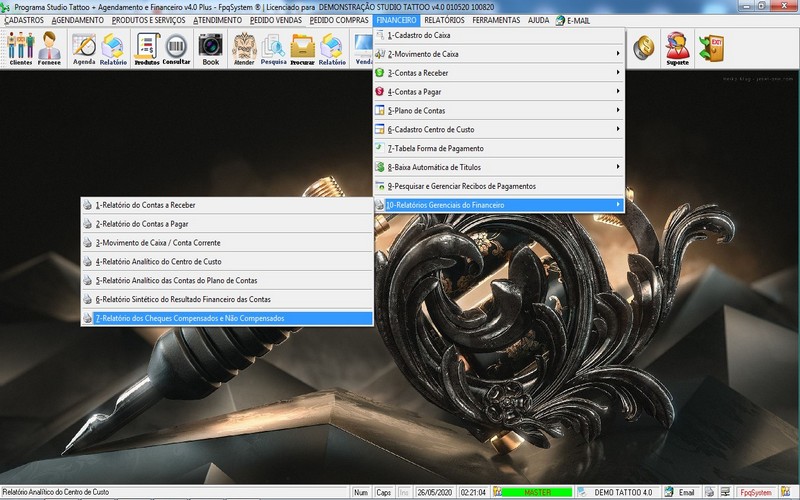This screenshot has width=800, height=500.
Task: Open the Agenda toolbar icon
Action: 84,48
